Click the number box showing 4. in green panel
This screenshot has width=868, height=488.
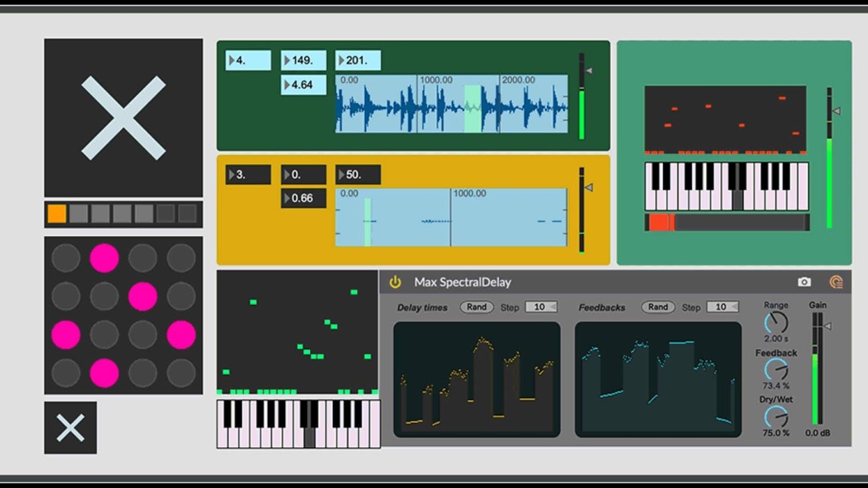click(248, 60)
